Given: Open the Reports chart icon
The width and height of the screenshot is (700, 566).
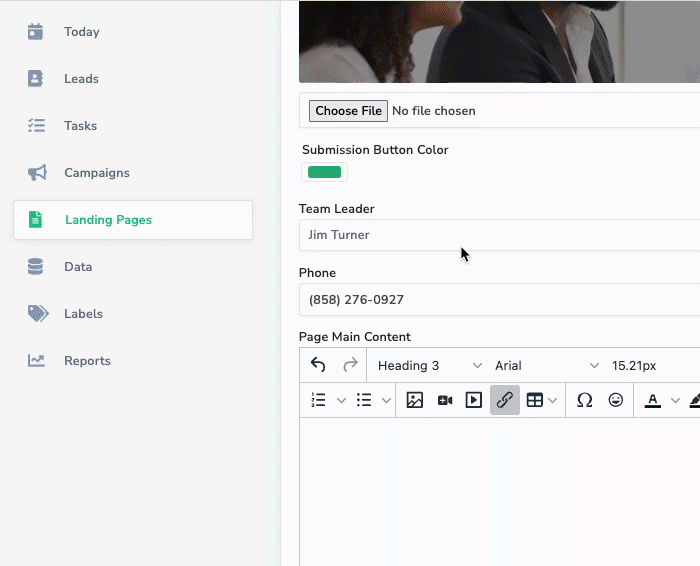Looking at the screenshot, I should click(x=36, y=361).
